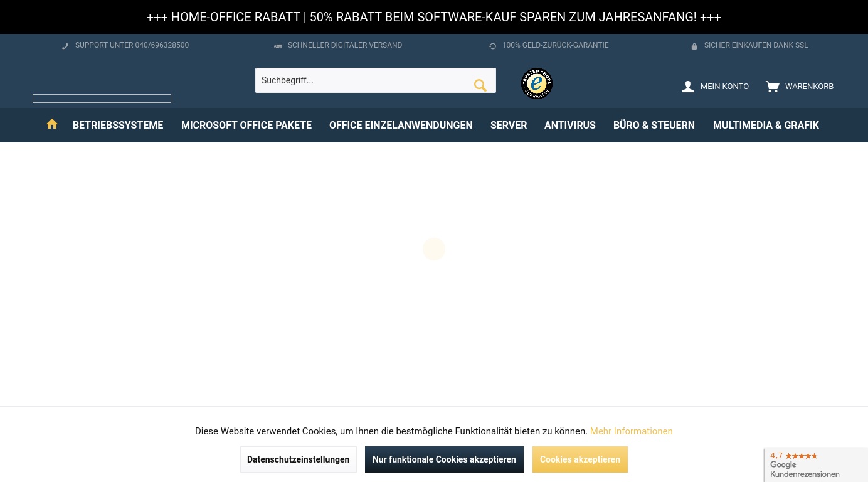Image resolution: width=868 pixels, height=482 pixels.
Task: Go to Multimedia & Grafik
Action: pyautogui.click(x=766, y=126)
